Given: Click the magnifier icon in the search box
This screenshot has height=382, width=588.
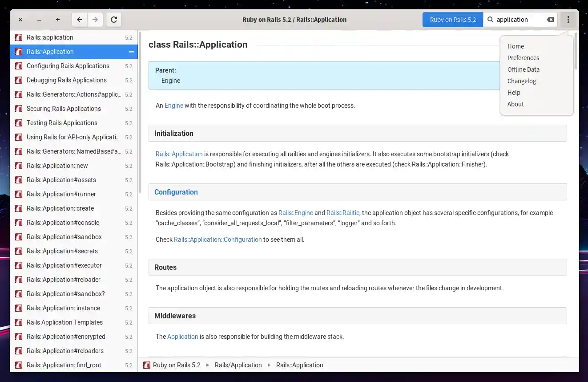Looking at the screenshot, I should [x=490, y=20].
